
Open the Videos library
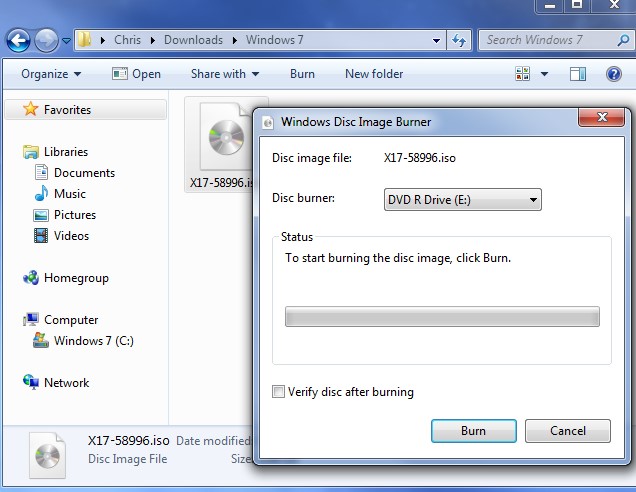click(71, 236)
